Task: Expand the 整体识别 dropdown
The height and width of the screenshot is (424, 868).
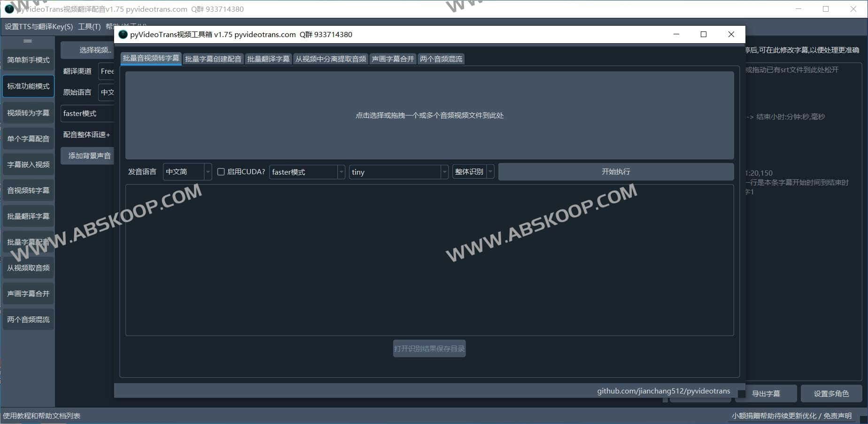Action: coord(473,172)
